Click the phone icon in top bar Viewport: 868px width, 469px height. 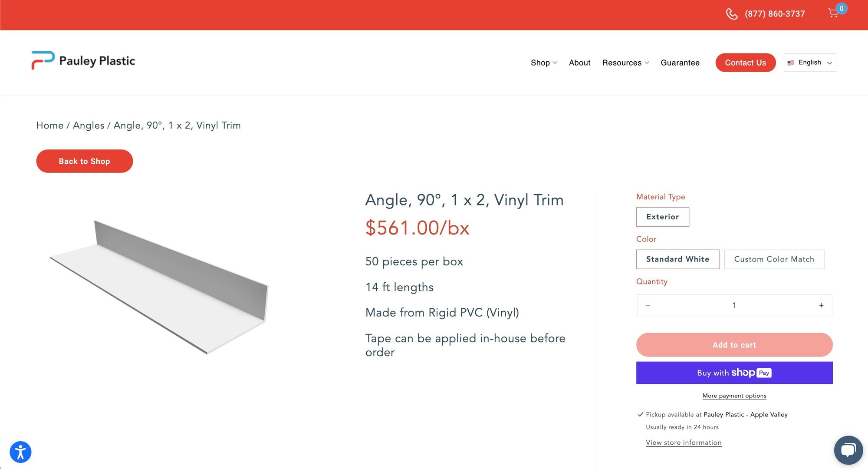coord(732,14)
